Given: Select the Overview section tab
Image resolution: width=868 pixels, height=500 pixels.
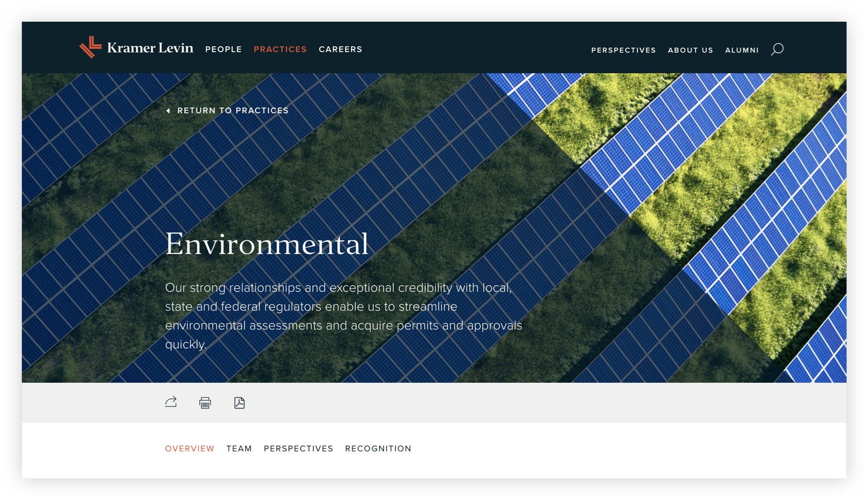Looking at the screenshot, I should (x=190, y=448).
